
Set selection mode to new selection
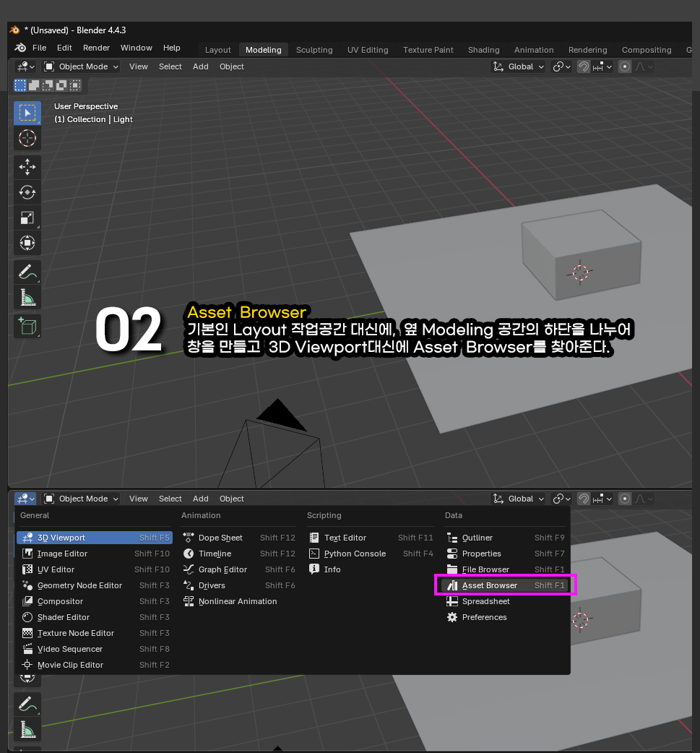[x=20, y=85]
